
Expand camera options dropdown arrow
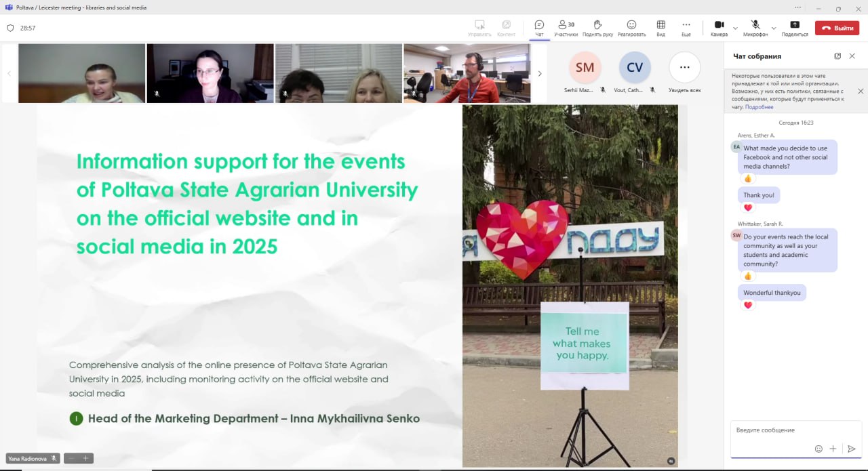coord(735,28)
